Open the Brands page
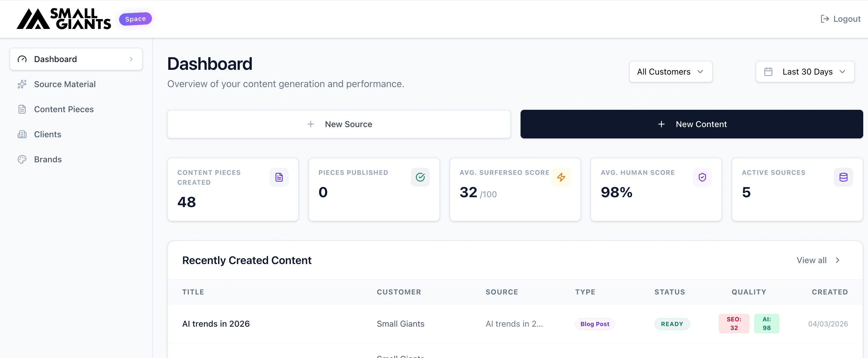The image size is (868, 358). 48,159
